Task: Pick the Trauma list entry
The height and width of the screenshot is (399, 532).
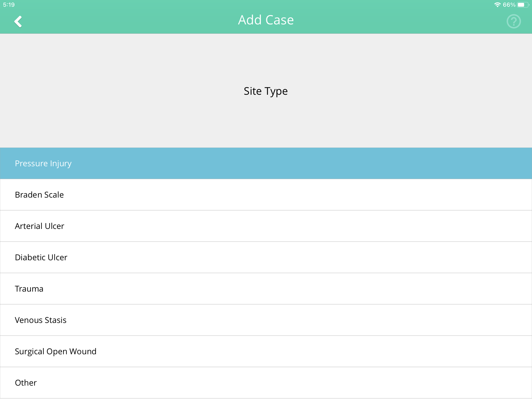Action: point(266,289)
